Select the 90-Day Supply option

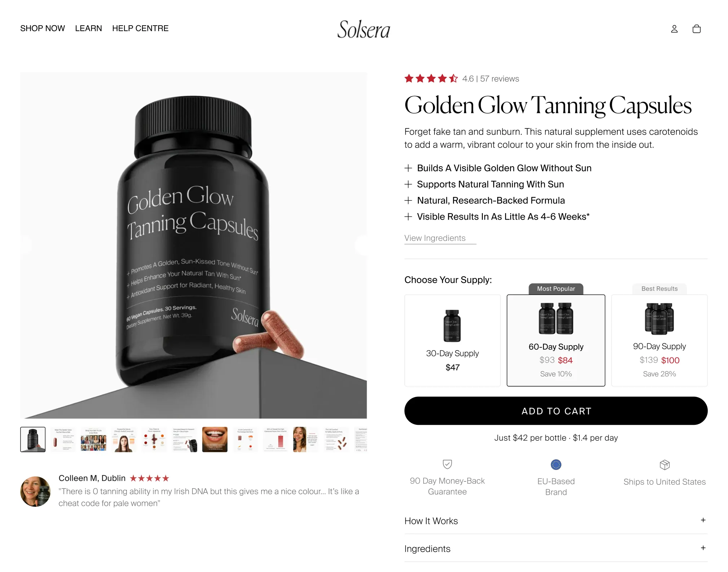pos(659,340)
